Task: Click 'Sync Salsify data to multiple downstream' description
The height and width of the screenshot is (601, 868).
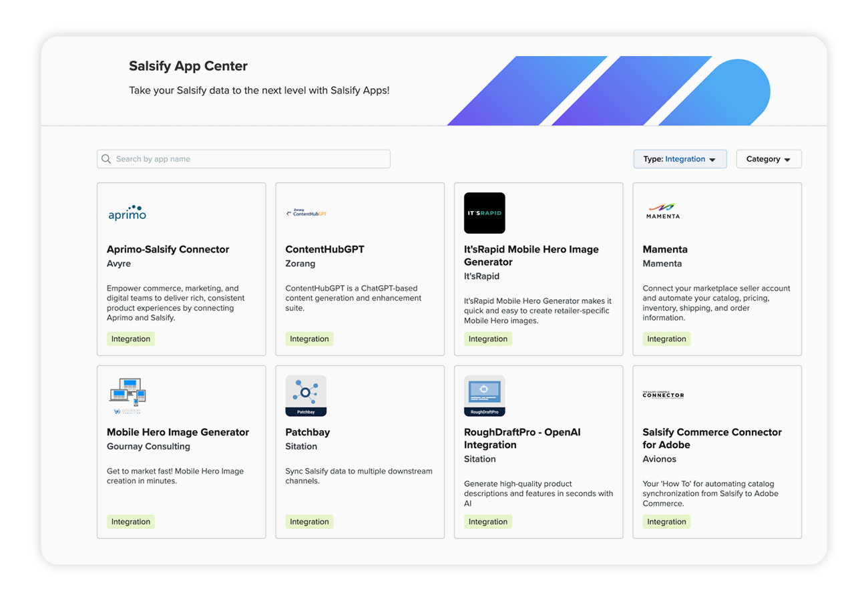Action: pyautogui.click(x=359, y=476)
